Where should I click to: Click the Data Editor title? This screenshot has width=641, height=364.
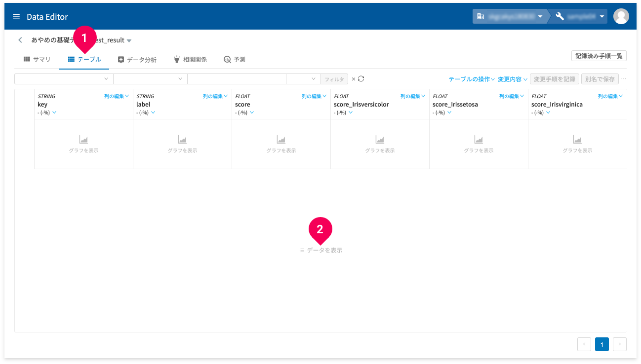click(x=47, y=17)
